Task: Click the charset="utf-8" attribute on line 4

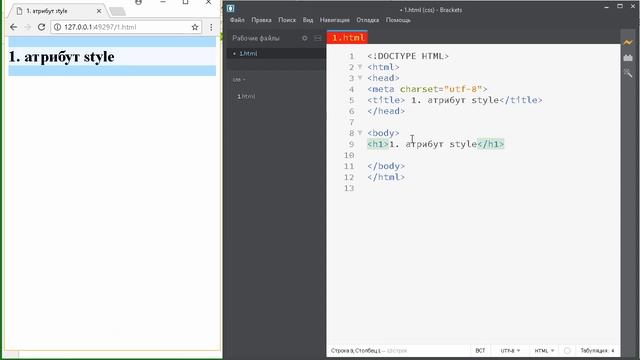Action: click(441, 89)
